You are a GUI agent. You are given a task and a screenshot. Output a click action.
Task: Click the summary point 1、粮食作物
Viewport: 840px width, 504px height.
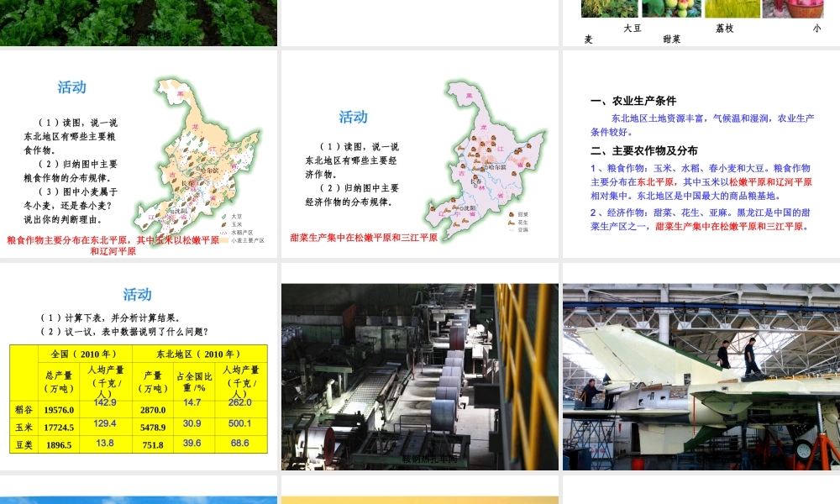(x=701, y=182)
